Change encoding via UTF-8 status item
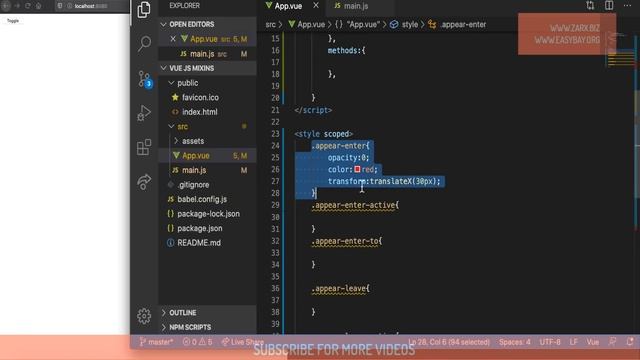The height and width of the screenshot is (360, 640). click(550, 342)
